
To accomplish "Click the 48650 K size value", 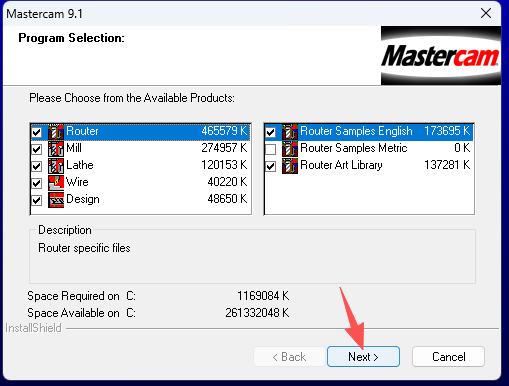I will tap(227, 199).
